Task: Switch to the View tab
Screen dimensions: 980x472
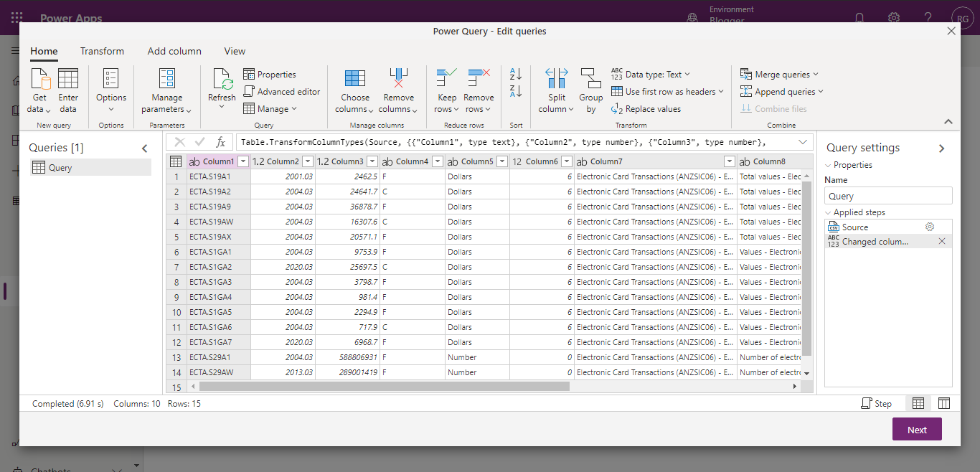Action: [235, 52]
